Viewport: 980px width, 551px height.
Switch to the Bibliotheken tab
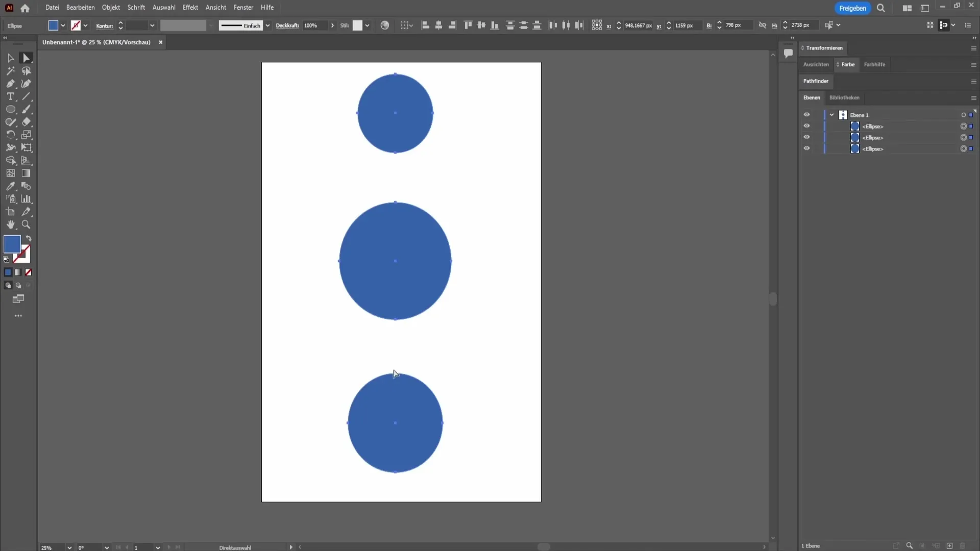coord(844,97)
